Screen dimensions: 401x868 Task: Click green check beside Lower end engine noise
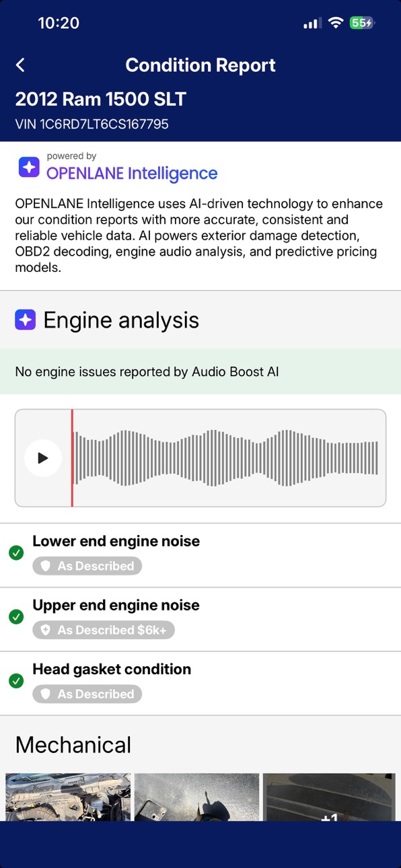pyautogui.click(x=16, y=553)
